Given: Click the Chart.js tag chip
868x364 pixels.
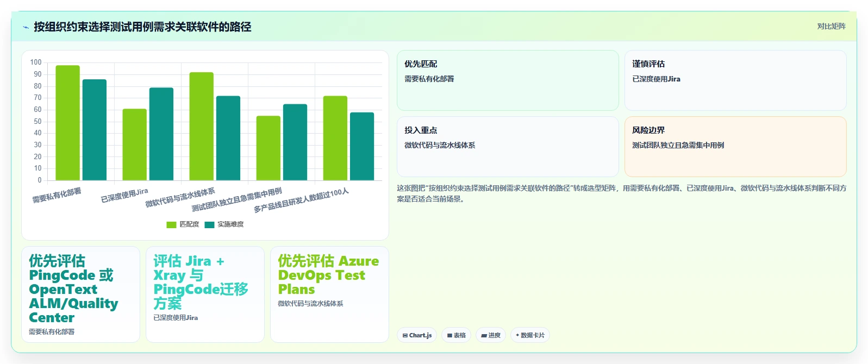Looking at the screenshot, I should pos(417,335).
